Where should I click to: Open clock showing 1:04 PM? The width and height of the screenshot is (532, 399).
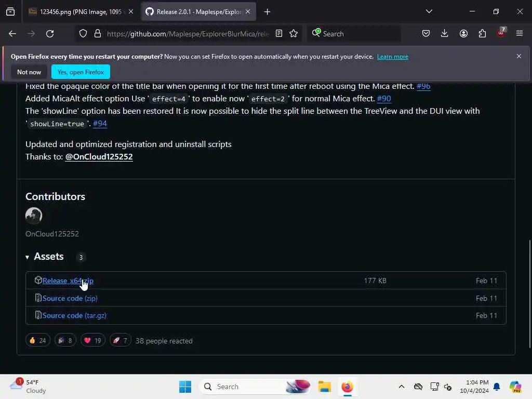click(474, 387)
